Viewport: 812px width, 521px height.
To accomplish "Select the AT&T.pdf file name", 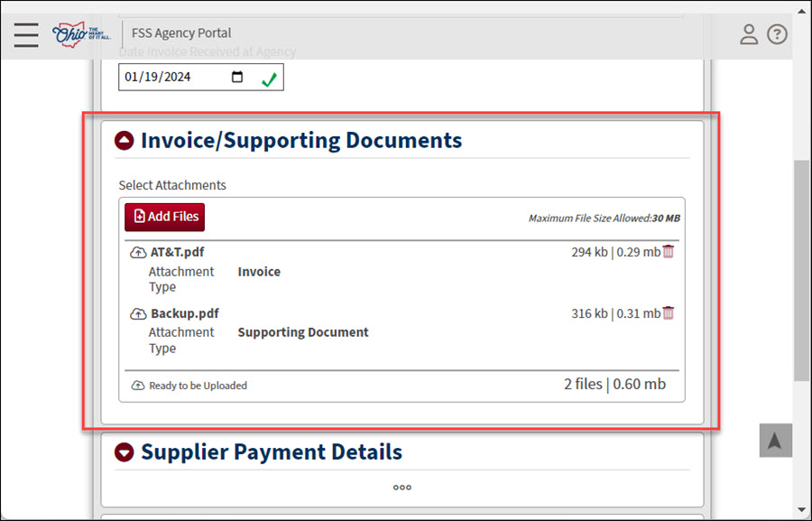I will [177, 252].
